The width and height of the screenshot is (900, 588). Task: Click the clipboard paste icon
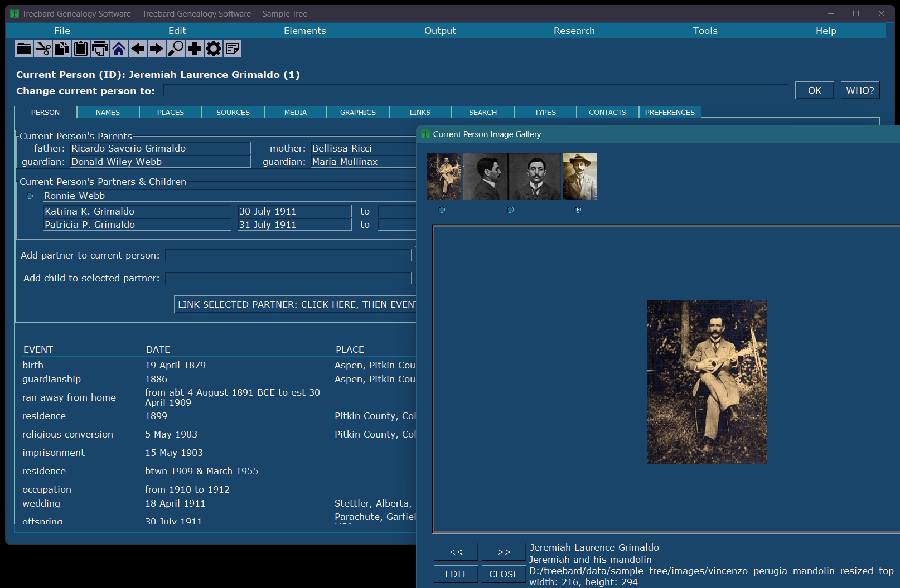tap(81, 49)
